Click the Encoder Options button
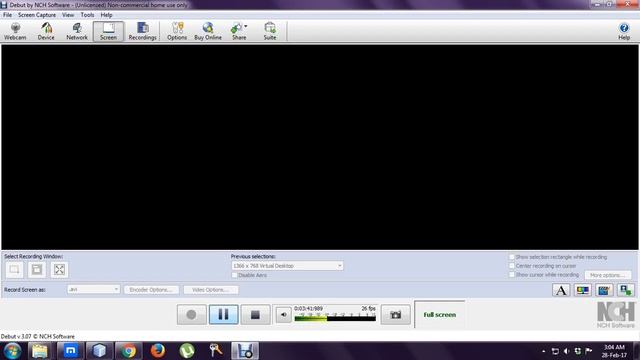640x360 pixels. pos(151,290)
